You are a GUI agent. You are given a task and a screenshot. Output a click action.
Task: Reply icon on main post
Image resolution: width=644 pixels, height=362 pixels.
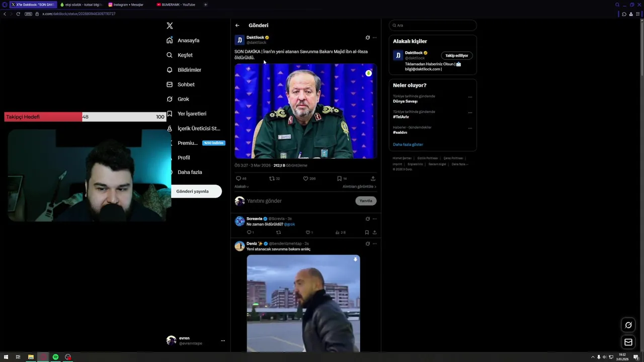pos(238,178)
